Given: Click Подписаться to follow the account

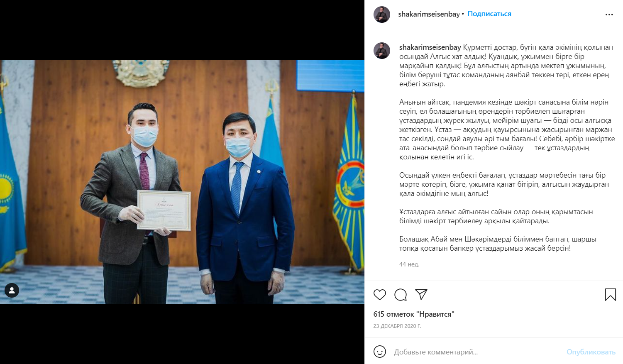Looking at the screenshot, I should point(489,14).
